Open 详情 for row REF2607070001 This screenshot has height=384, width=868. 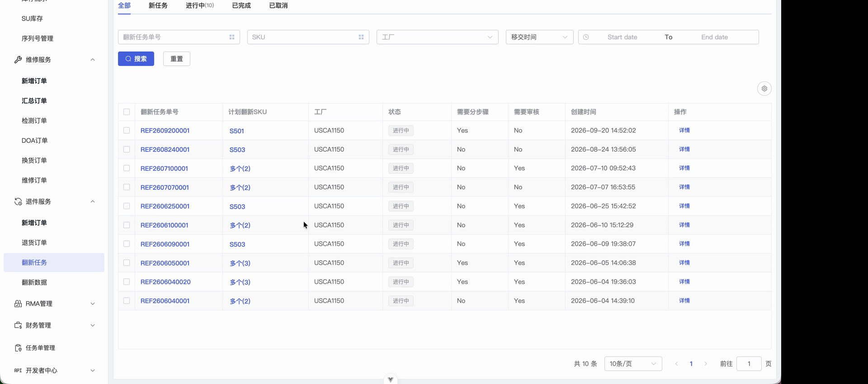(684, 187)
